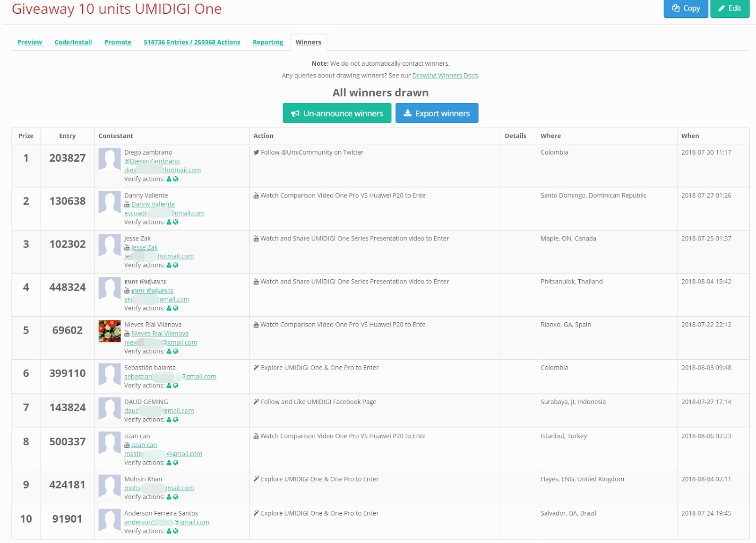
Task: Click globe verify icon for Jesse Zak
Action: click(176, 265)
